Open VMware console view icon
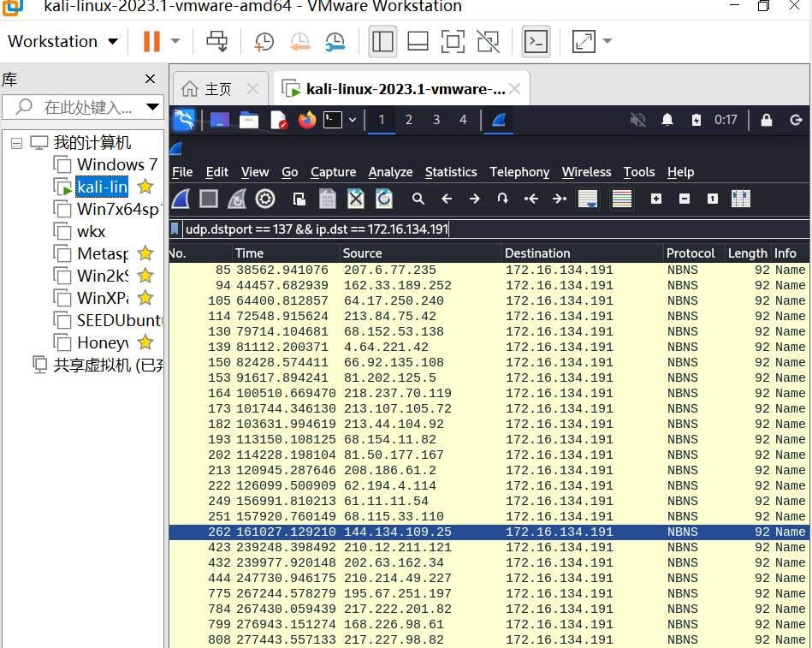This screenshot has height=648, width=812. point(536,41)
